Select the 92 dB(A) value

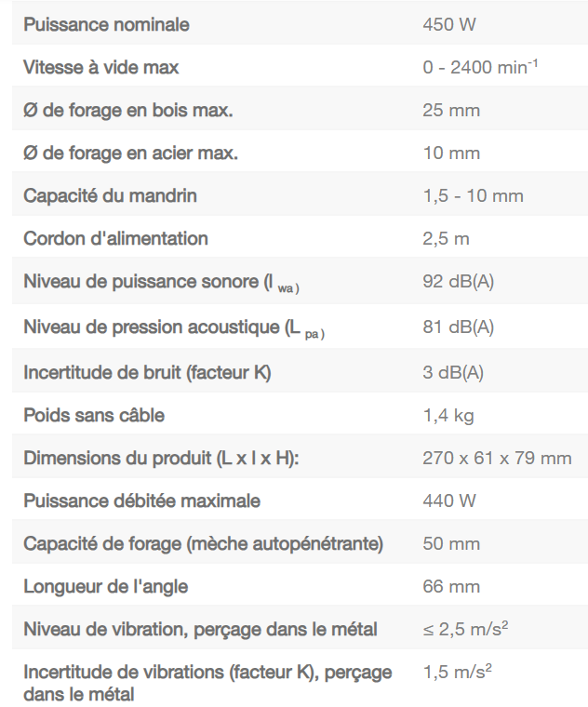[458, 282]
